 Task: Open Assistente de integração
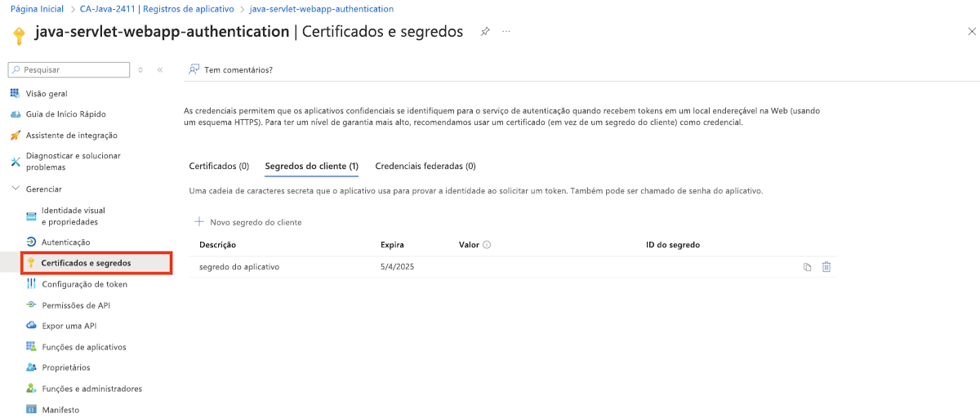pos(72,135)
